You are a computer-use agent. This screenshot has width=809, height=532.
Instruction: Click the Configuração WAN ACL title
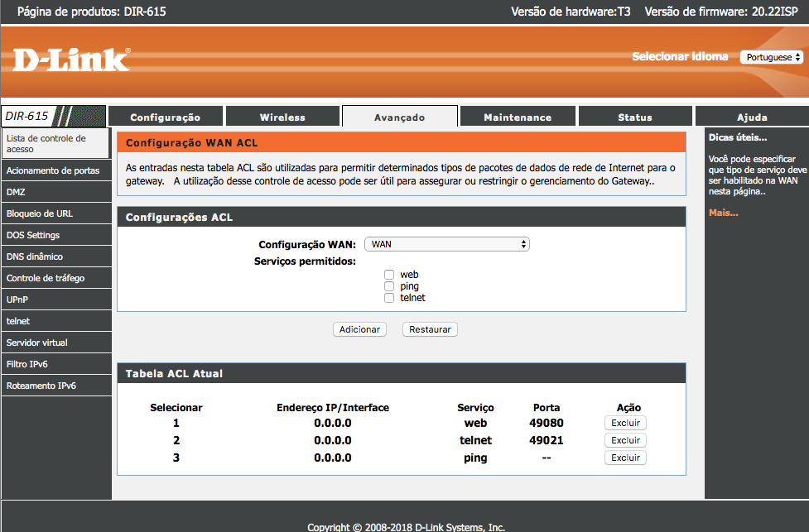pos(191,143)
